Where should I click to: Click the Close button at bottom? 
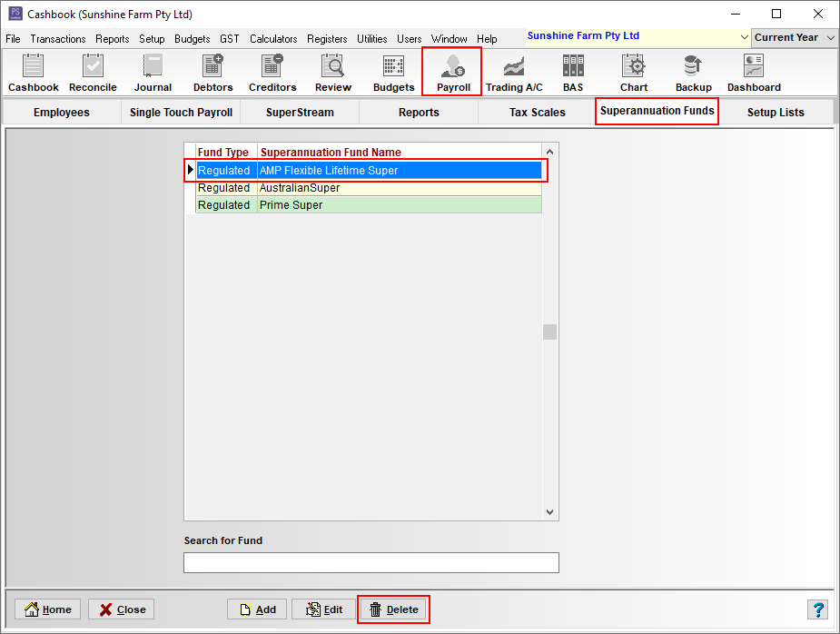pos(122,609)
